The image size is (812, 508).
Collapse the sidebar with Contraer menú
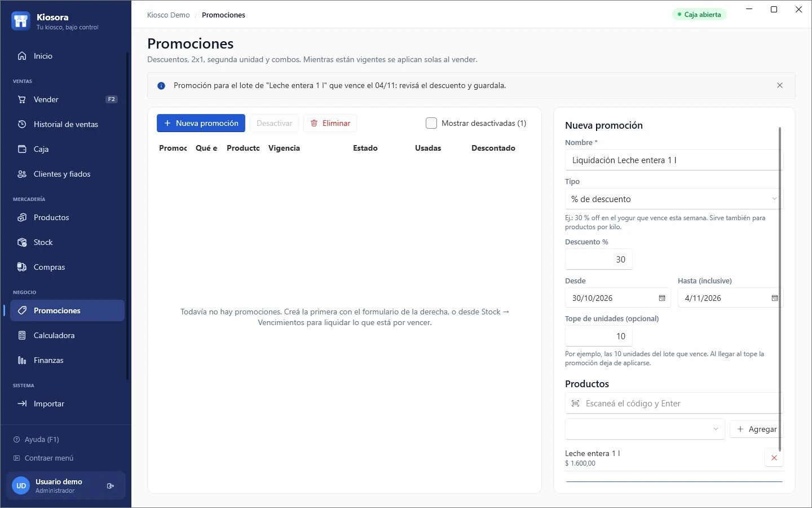tap(43, 458)
